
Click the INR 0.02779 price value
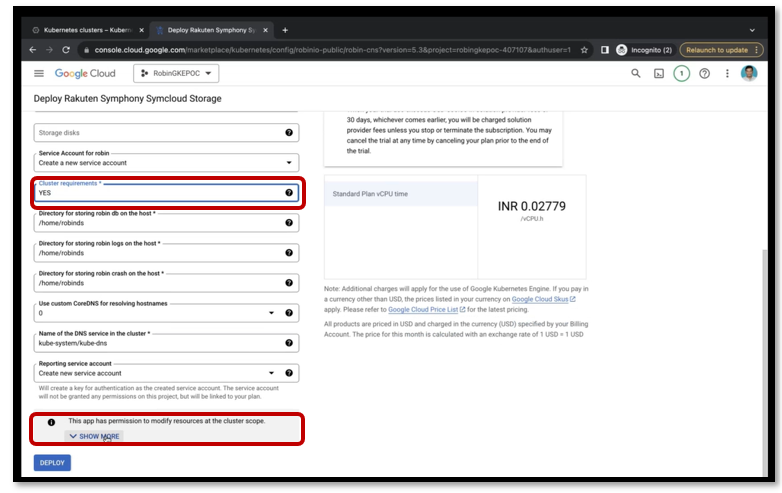[x=532, y=206]
